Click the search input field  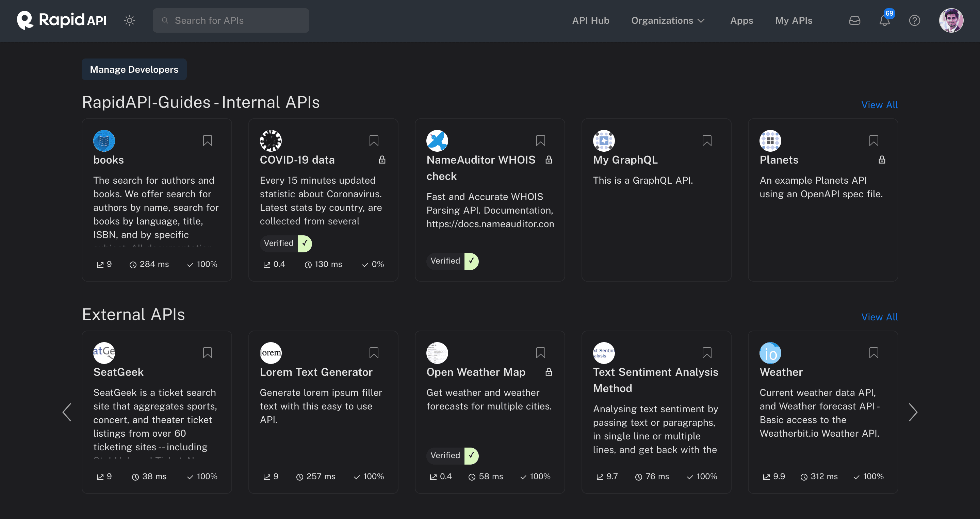point(231,20)
